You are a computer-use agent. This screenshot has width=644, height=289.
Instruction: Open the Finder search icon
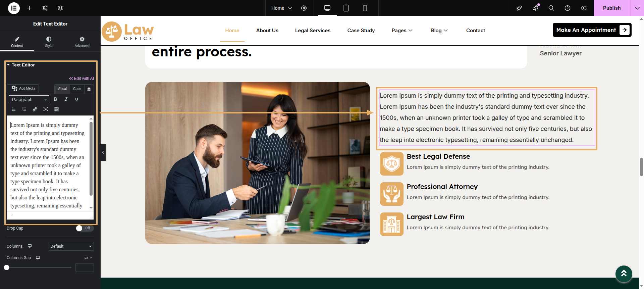[551, 8]
